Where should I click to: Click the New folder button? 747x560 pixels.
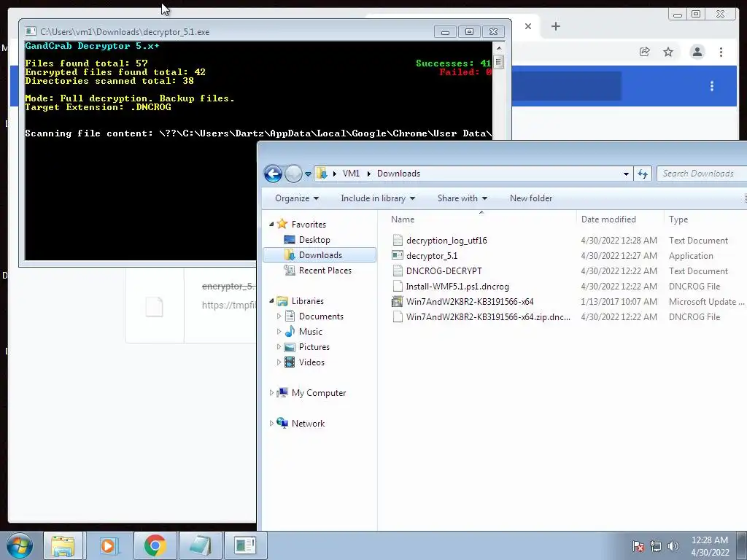(x=531, y=198)
